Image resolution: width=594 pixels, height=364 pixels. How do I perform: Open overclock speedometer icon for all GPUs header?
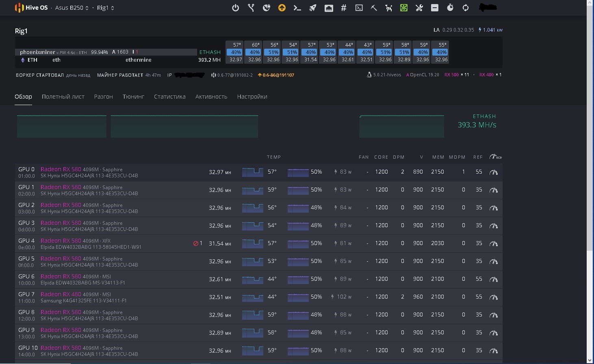point(495,157)
